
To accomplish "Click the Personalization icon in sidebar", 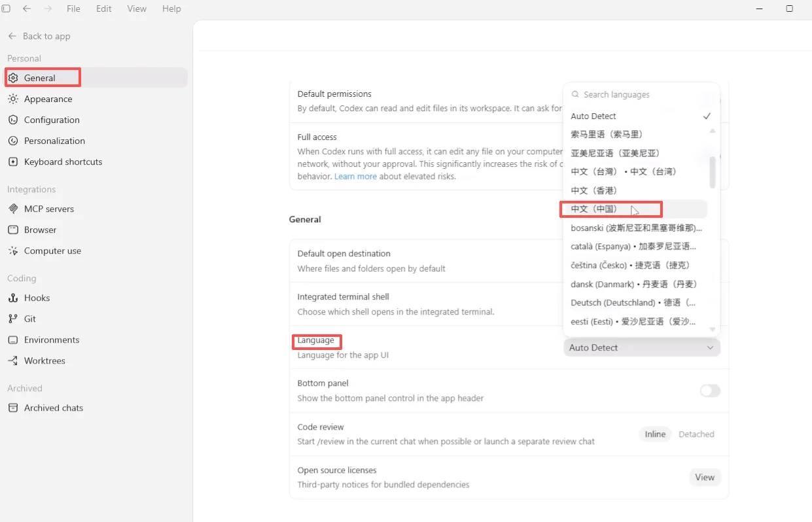I will coord(13,141).
